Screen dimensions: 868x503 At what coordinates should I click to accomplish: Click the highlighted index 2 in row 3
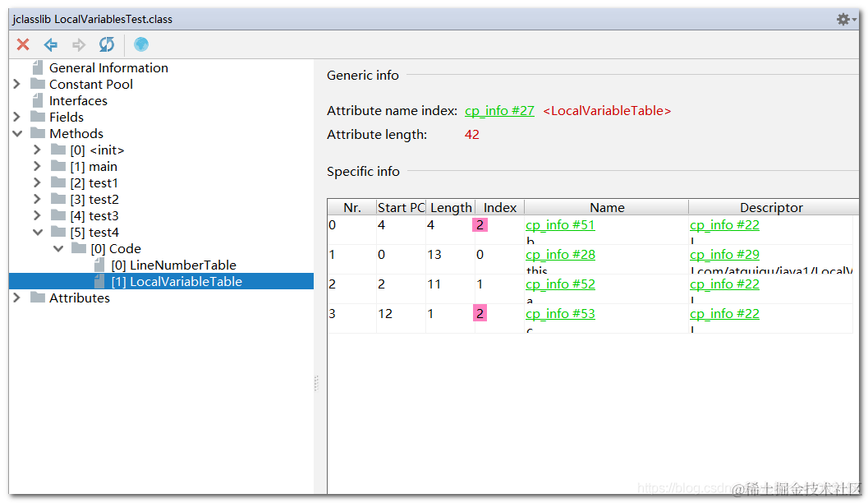[x=480, y=313]
